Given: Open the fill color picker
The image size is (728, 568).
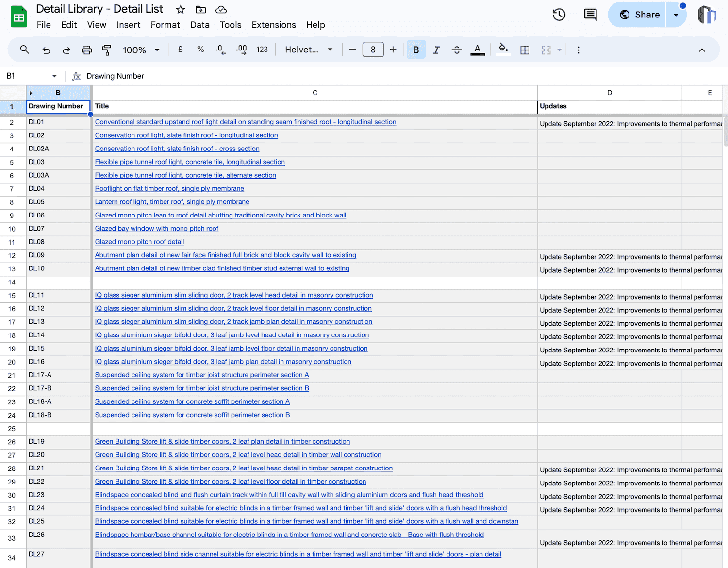Looking at the screenshot, I should pos(503,50).
